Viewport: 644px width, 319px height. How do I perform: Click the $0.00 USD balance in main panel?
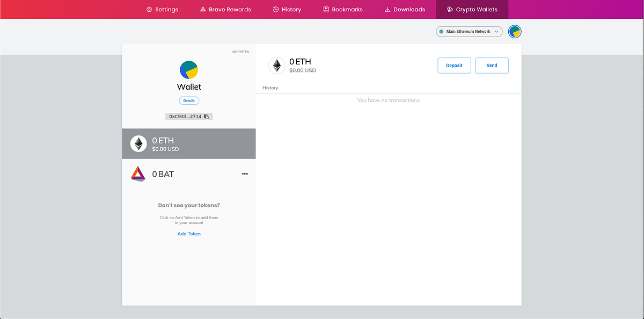point(303,70)
